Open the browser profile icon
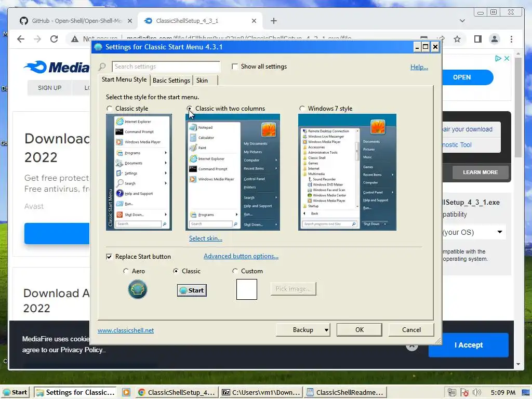 [495, 39]
